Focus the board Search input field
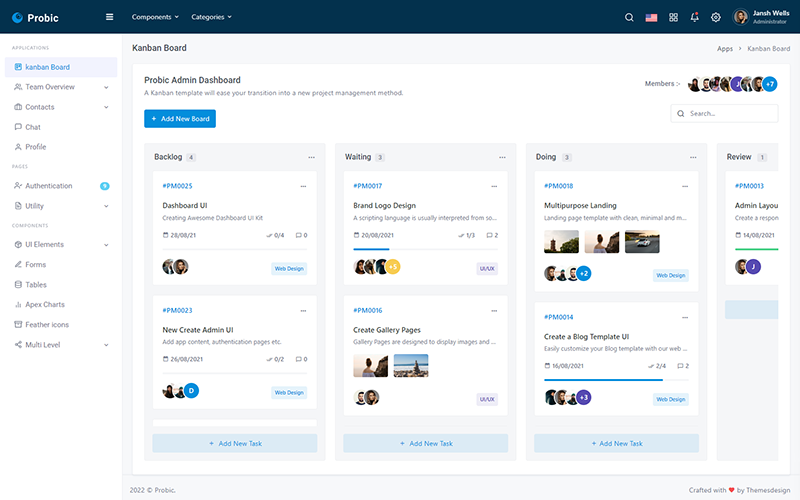Image resolution: width=800 pixels, height=500 pixels. click(x=724, y=113)
